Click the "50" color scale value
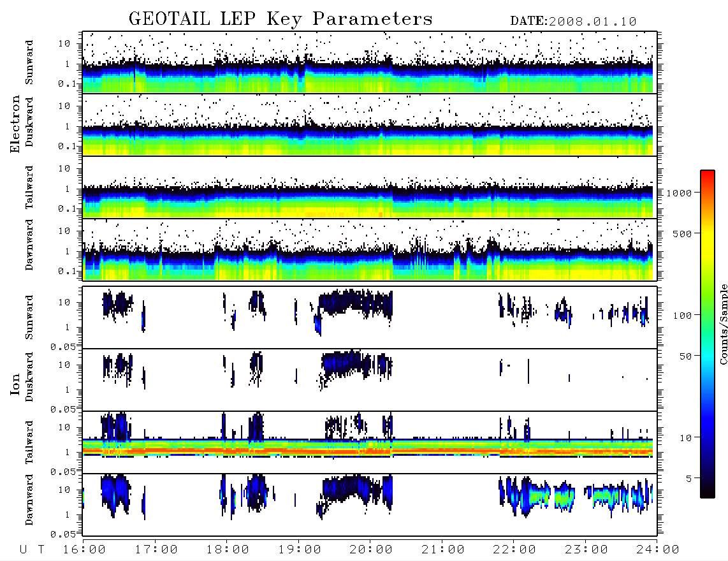Image resolution: width=728 pixels, height=561 pixels. (686, 356)
